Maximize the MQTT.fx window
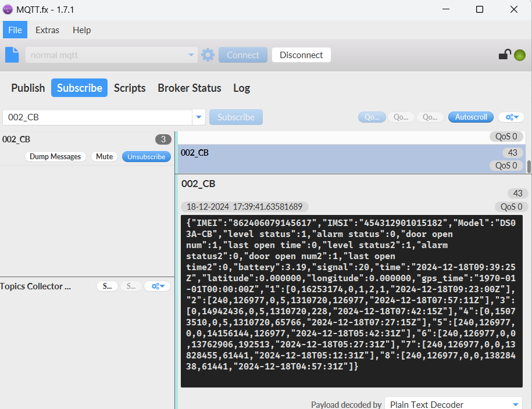This screenshot has height=409, width=532. 480,9
